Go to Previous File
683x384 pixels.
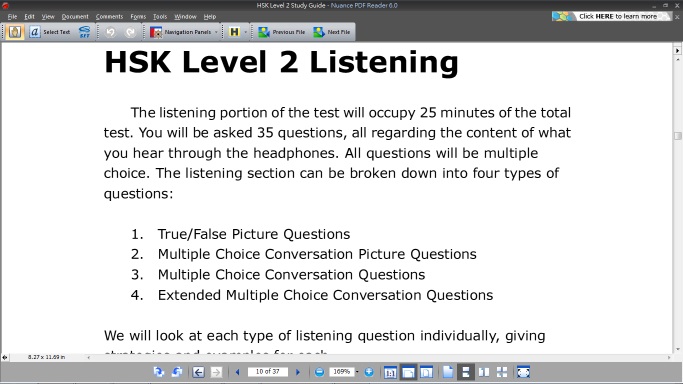(281, 32)
